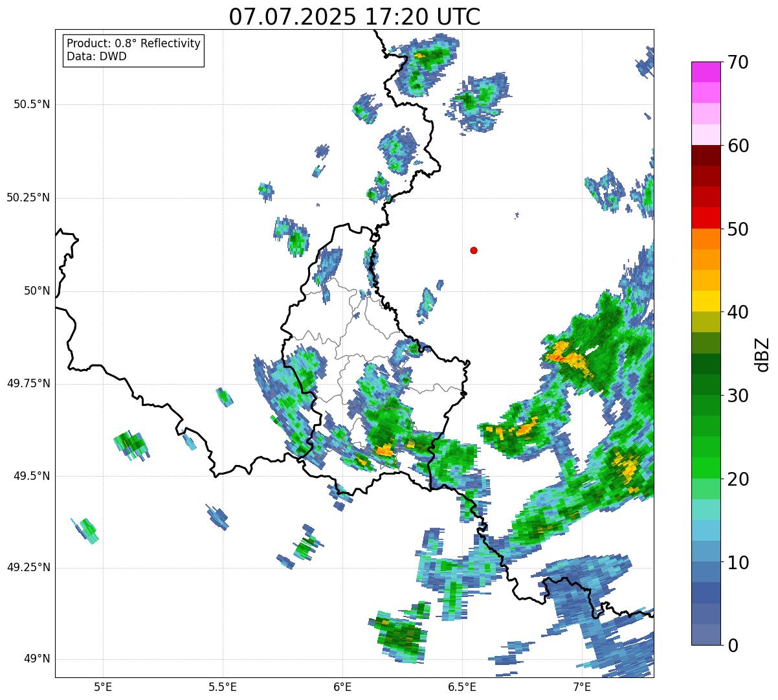Click the latitude label '50.25°N'
Screen dimensions: 778x700
coord(28,198)
